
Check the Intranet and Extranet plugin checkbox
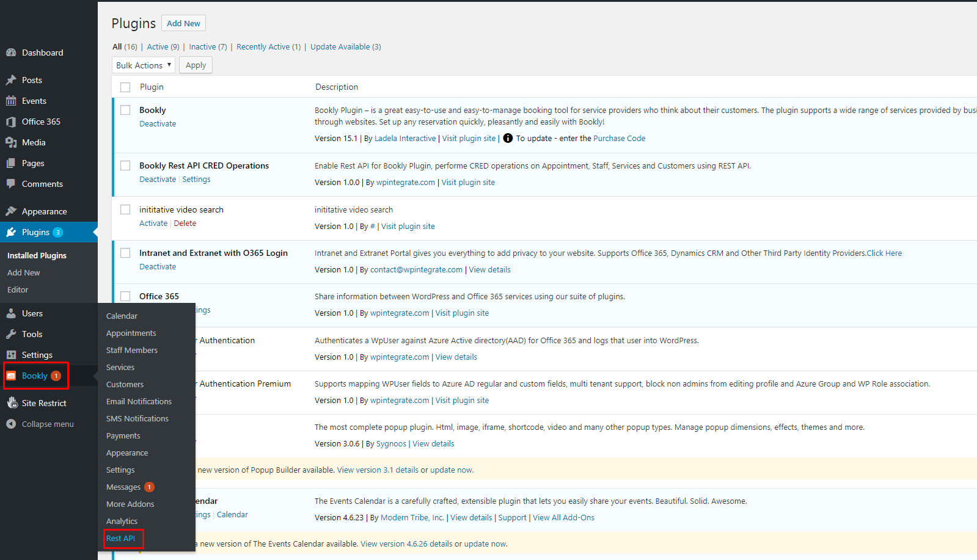(x=125, y=253)
